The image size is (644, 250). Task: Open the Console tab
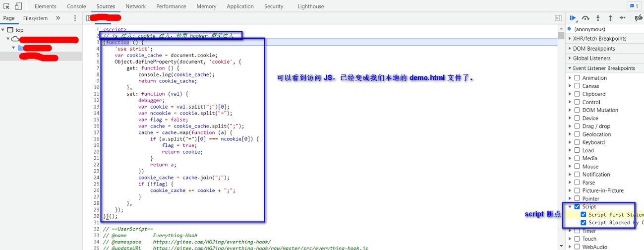(x=76, y=6)
